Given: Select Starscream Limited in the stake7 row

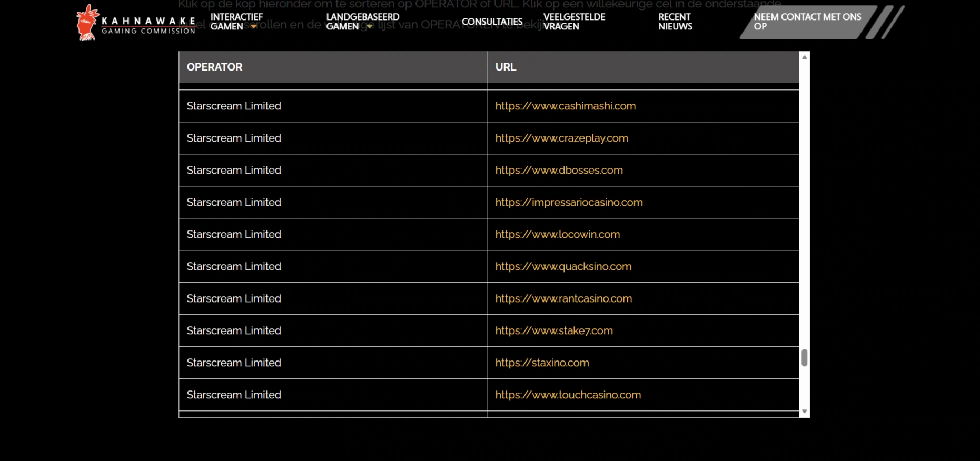Looking at the screenshot, I should 234,330.
